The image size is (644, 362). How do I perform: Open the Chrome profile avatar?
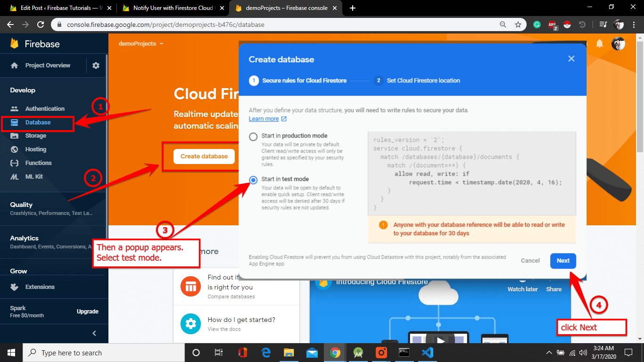point(619,25)
